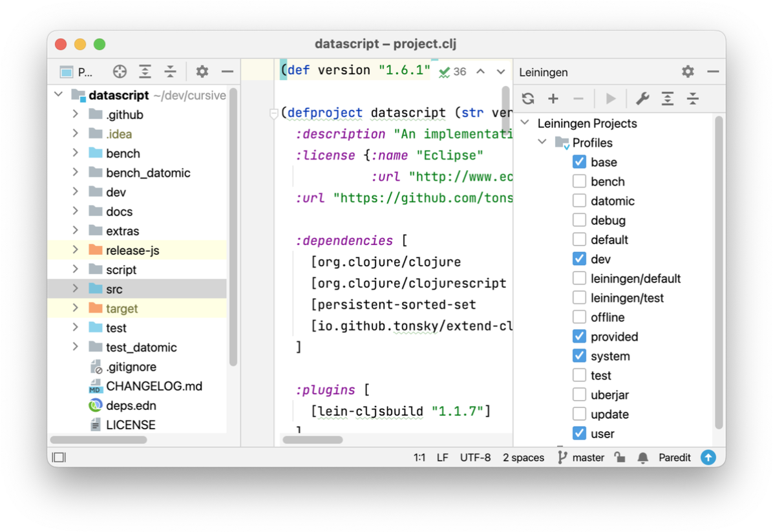The height and width of the screenshot is (532, 773).
Task: Expand all in Leiningen toolbar
Action: (x=668, y=99)
